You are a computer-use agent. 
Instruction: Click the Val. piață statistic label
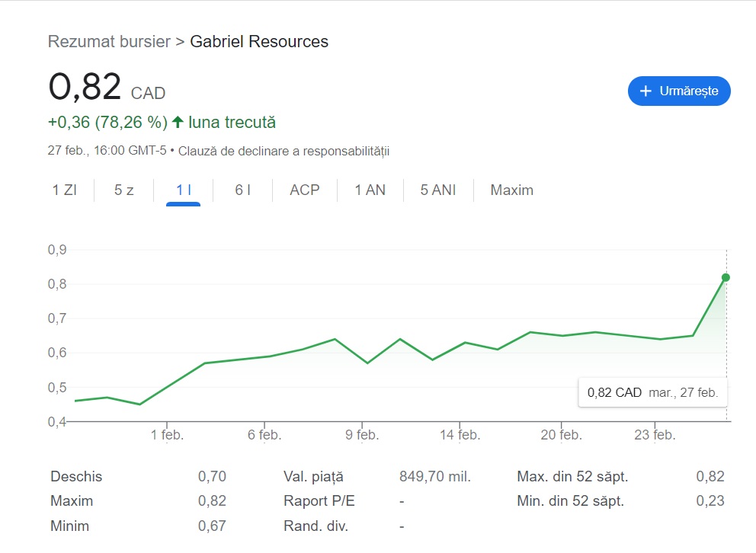pyautogui.click(x=313, y=477)
